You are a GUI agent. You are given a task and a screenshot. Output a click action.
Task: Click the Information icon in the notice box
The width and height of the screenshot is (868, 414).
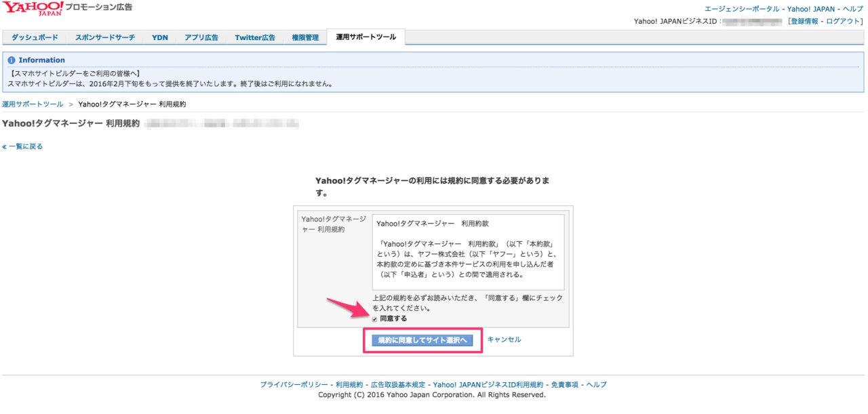click(x=11, y=60)
